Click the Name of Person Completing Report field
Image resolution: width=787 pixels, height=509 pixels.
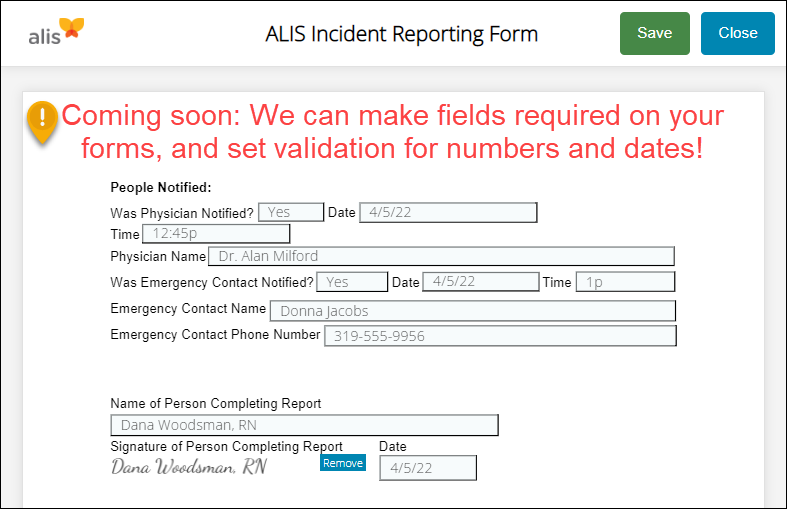pyautogui.click(x=304, y=425)
